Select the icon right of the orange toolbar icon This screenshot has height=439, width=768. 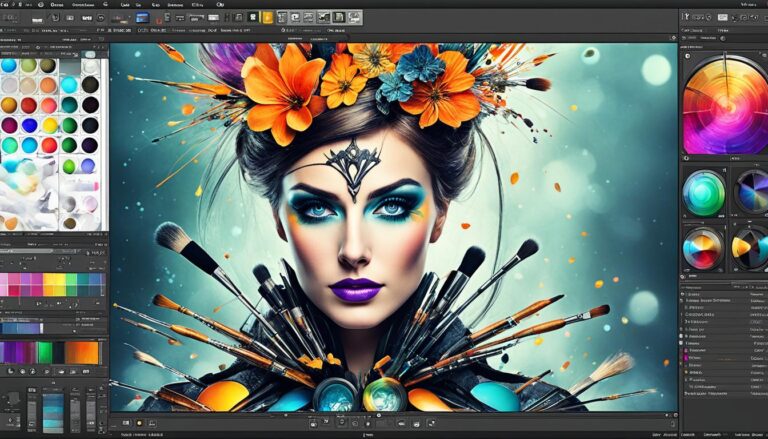pyautogui.click(x=282, y=17)
